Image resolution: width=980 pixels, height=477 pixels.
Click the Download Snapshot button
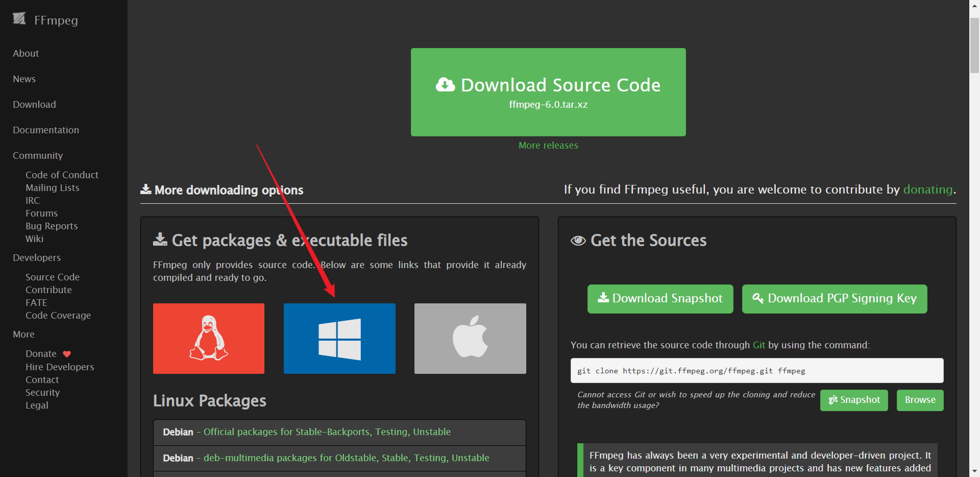coord(660,299)
